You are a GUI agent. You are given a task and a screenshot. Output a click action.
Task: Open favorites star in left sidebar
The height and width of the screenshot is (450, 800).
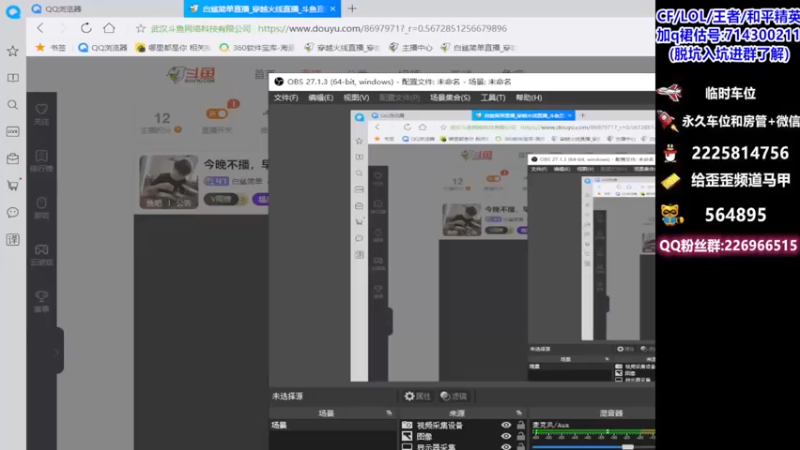point(13,51)
